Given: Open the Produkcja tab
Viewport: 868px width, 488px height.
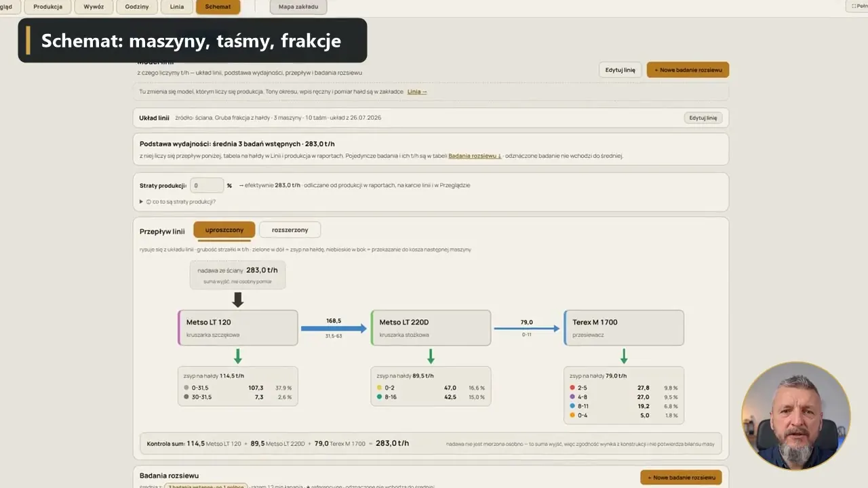Looking at the screenshot, I should coord(47,7).
